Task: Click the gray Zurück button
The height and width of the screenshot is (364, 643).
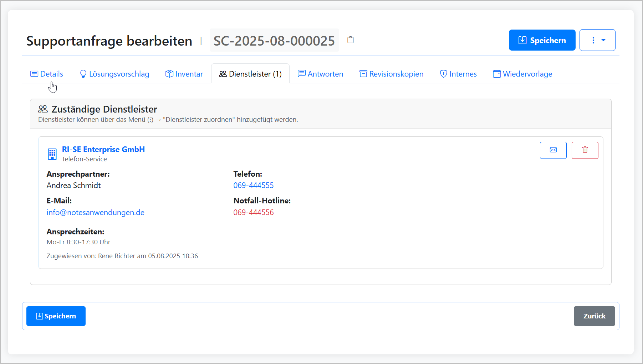Action: click(594, 316)
